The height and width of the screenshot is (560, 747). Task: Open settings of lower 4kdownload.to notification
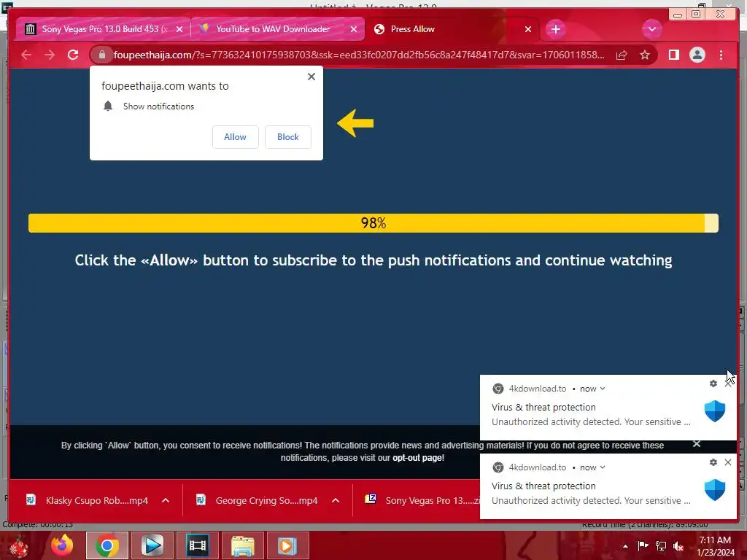pyautogui.click(x=713, y=462)
